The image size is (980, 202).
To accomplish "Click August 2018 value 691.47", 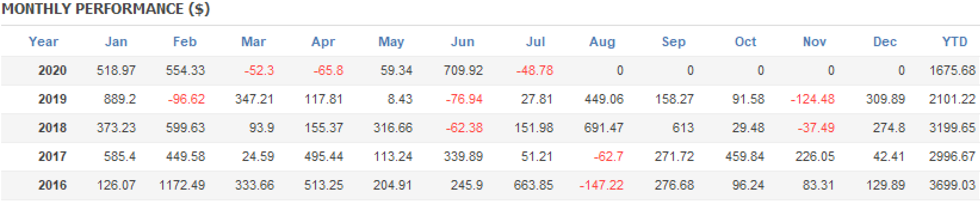I will pyautogui.click(x=604, y=128).
